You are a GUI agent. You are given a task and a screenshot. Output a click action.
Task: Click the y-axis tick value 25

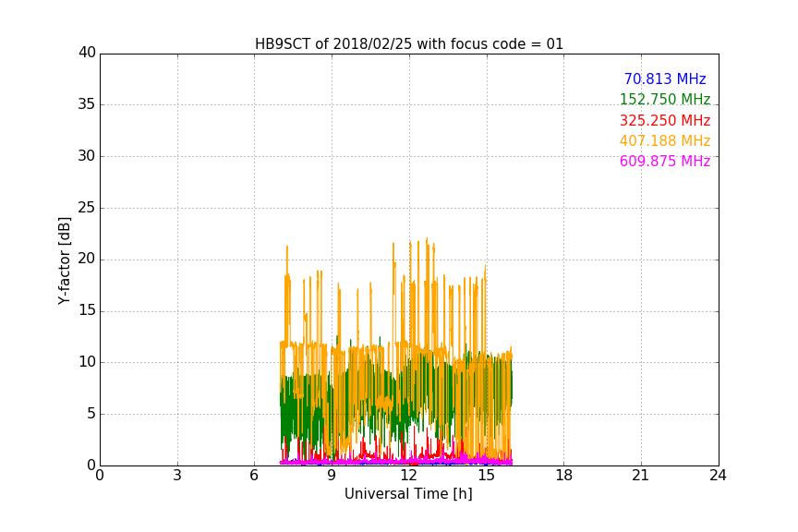(87, 207)
